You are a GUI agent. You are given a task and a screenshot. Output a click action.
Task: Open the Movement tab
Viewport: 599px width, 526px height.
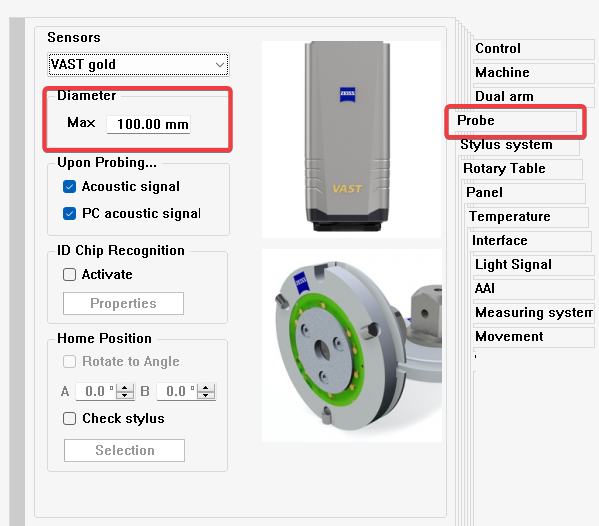coord(533,337)
